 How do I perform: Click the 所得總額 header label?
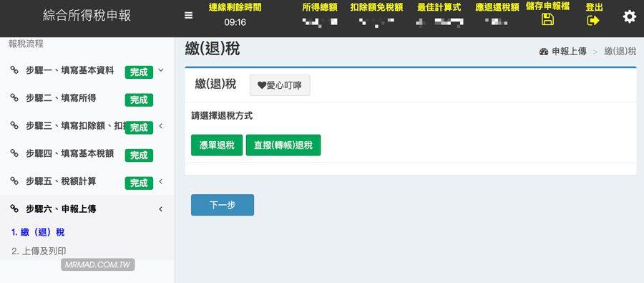point(320,7)
